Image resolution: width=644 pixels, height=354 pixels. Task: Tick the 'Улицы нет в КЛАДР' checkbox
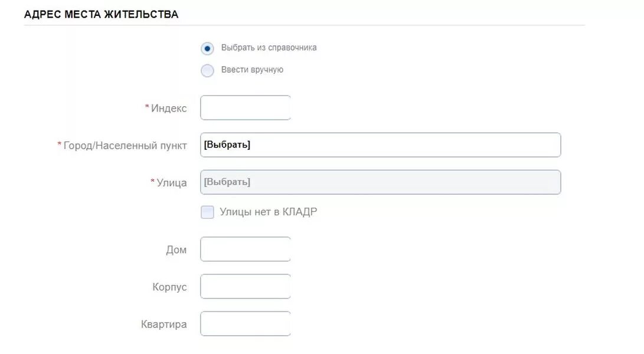coord(207,212)
